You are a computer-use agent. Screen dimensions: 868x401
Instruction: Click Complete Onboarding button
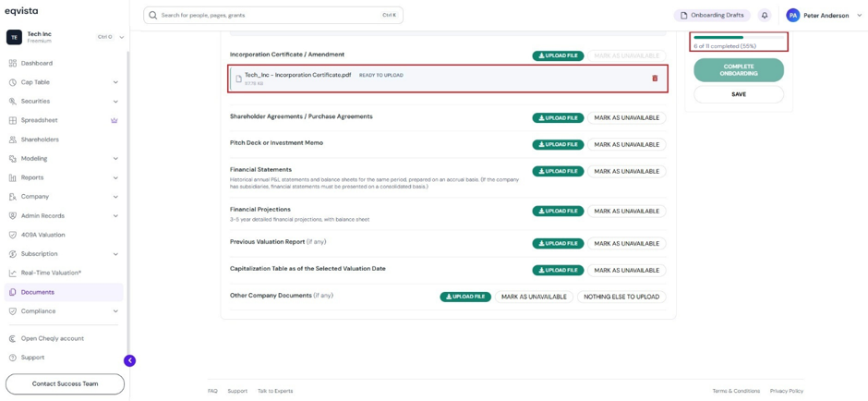(x=739, y=70)
